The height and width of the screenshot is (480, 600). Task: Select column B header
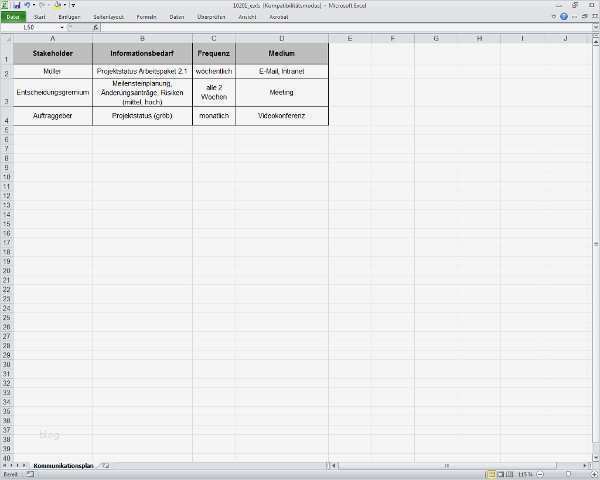(x=142, y=38)
